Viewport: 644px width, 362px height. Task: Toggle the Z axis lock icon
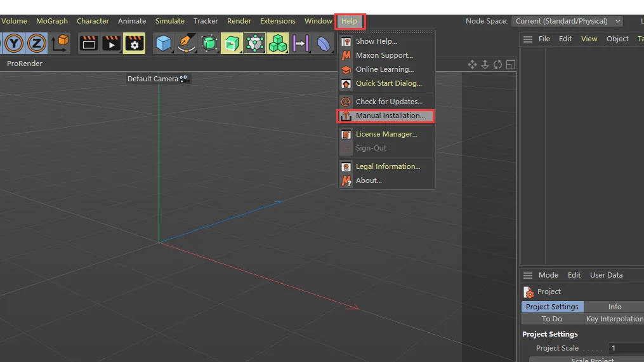pos(37,43)
